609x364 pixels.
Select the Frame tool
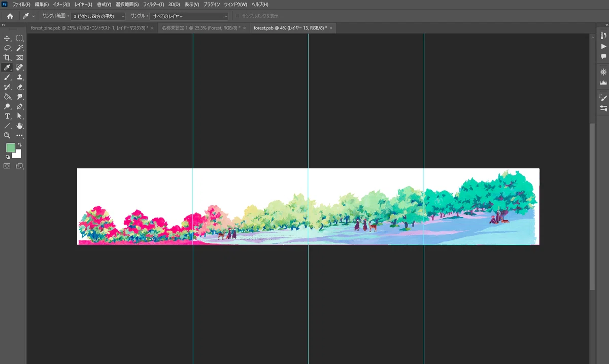coord(20,58)
